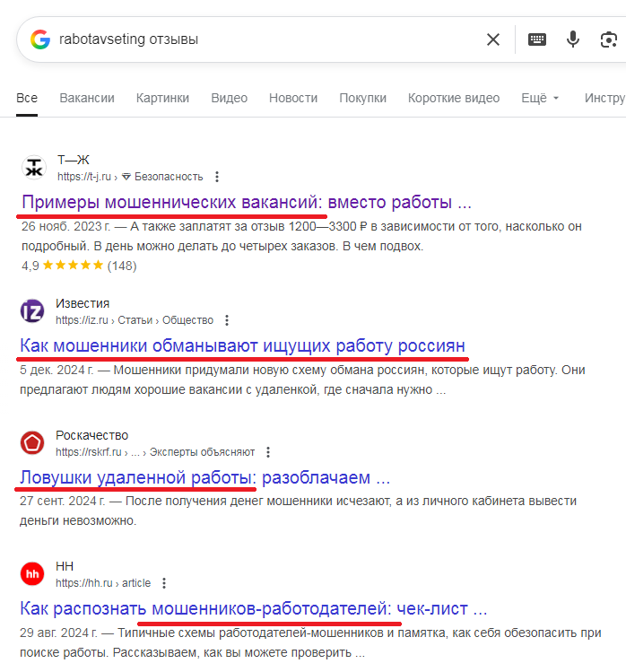Click the Google logo icon
The width and height of the screenshot is (626, 672).
pos(39,39)
